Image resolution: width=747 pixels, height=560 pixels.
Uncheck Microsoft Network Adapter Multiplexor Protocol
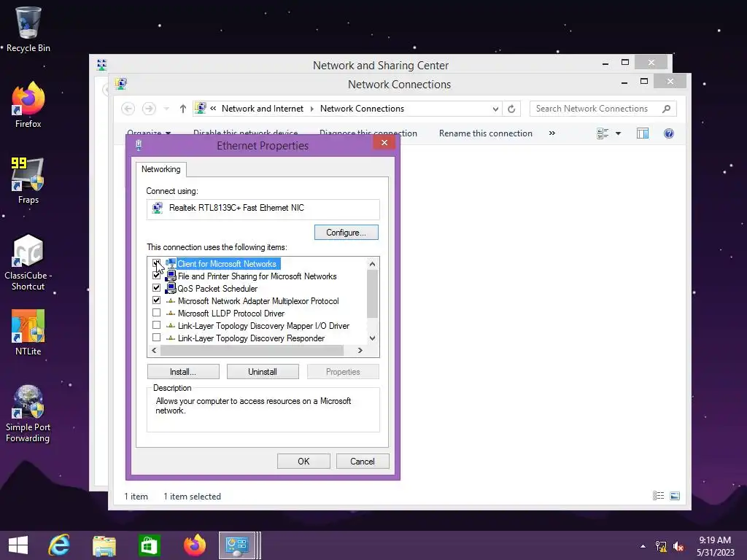(156, 300)
